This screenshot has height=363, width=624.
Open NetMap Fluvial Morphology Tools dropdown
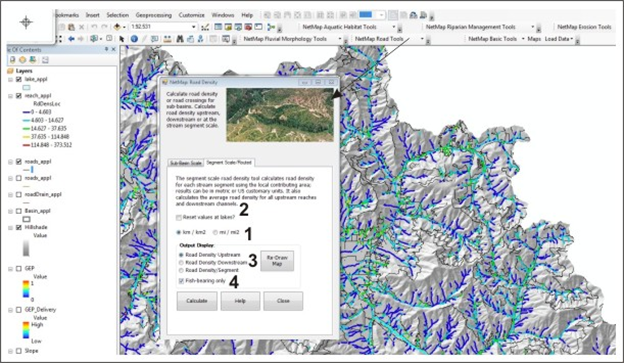[x=340, y=39]
